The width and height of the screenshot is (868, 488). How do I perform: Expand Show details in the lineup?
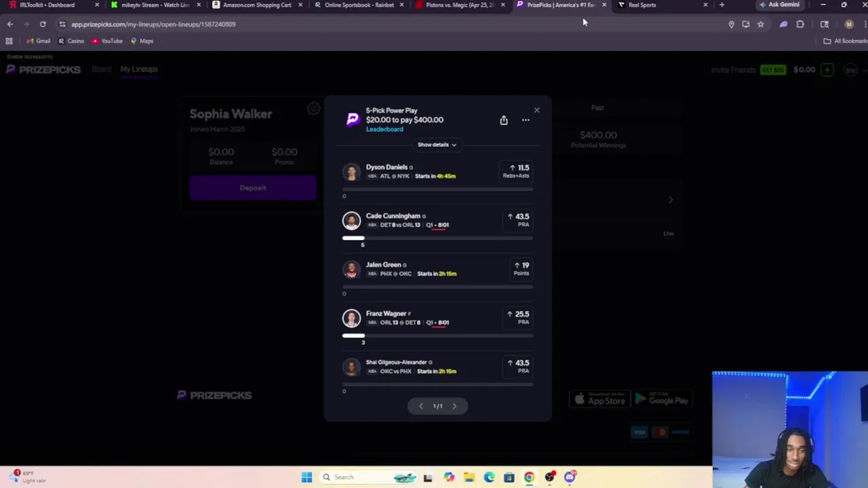tap(437, 144)
